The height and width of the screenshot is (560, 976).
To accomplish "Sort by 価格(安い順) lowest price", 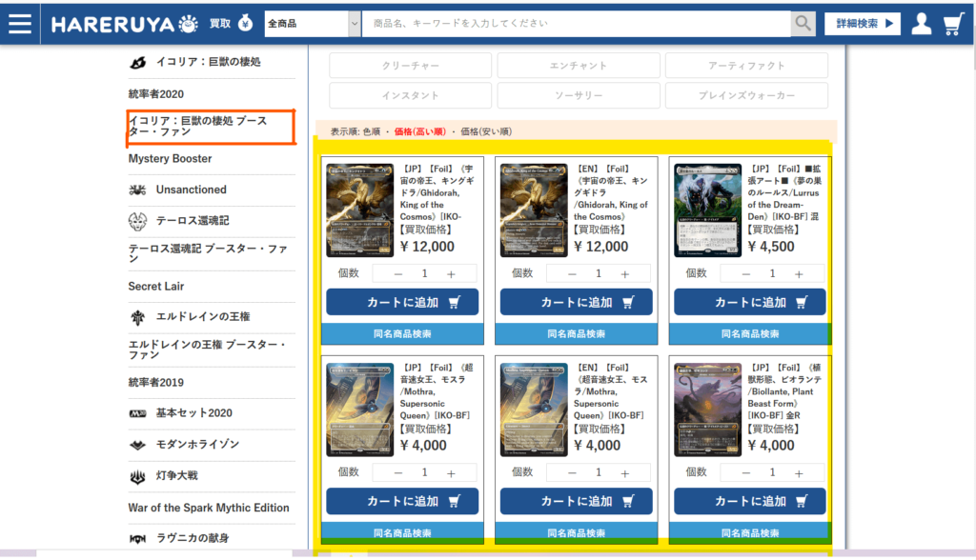I will click(486, 132).
